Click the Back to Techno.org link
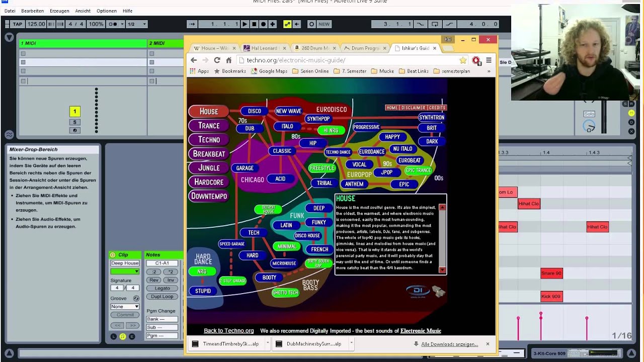644x362 pixels. pos(229,331)
